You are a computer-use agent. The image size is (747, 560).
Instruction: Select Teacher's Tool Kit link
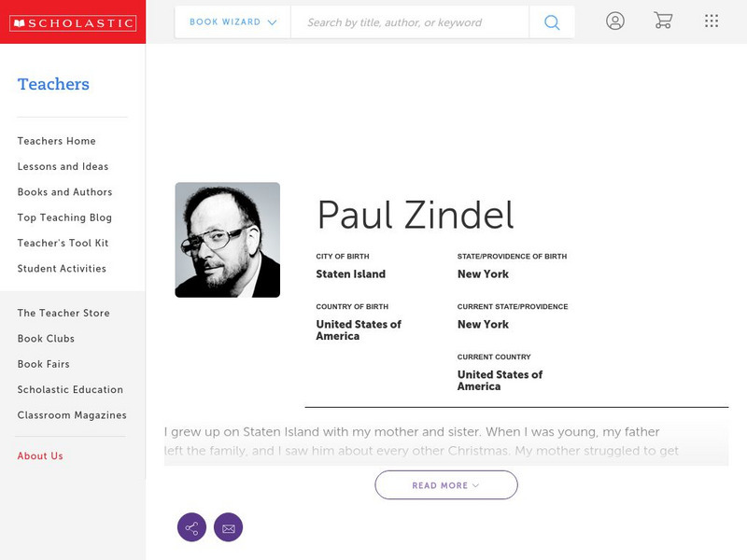coord(63,244)
